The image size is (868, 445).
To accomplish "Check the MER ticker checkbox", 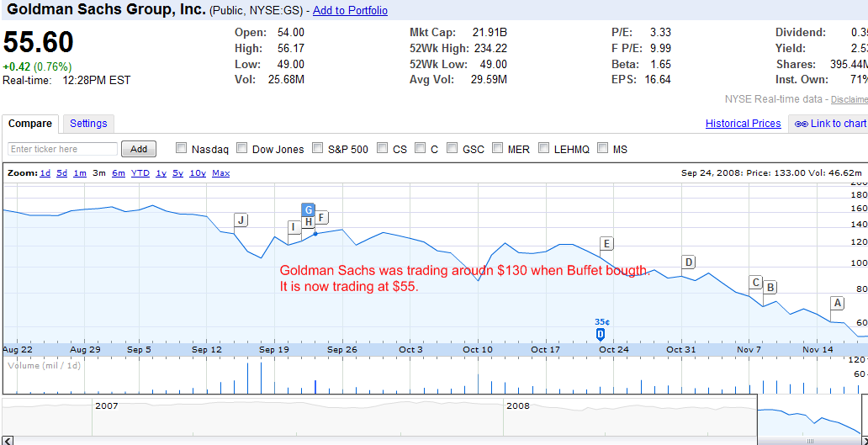I will (x=498, y=148).
